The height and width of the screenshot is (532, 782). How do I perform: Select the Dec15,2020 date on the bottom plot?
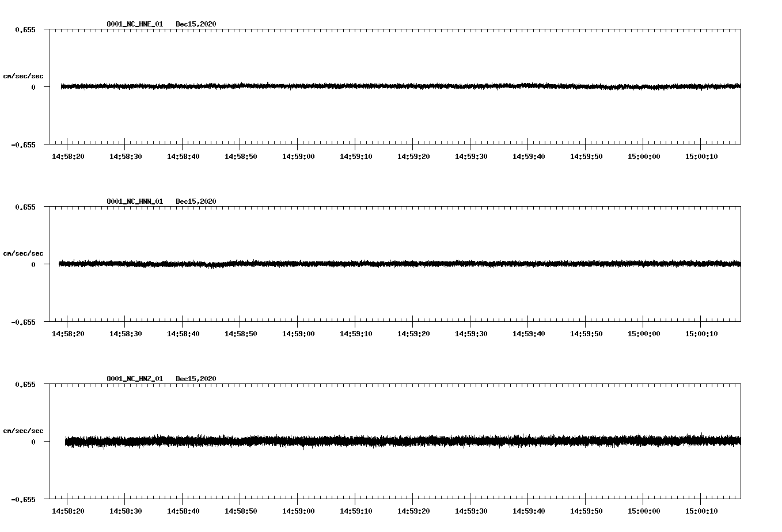click(196, 379)
